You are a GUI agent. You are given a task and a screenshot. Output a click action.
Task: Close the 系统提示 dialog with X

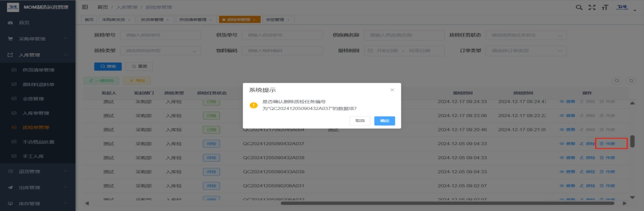click(392, 90)
